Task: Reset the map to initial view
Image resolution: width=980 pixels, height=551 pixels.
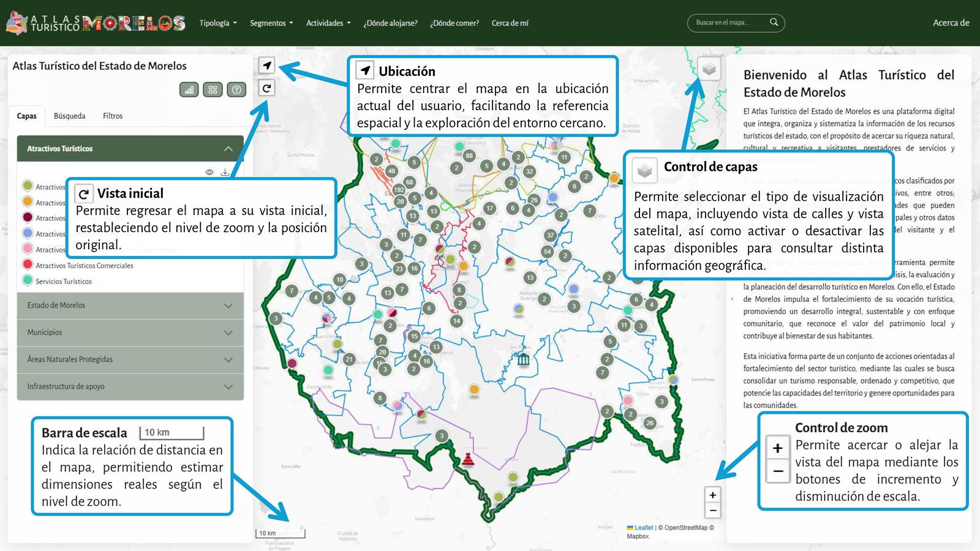Action: pyautogui.click(x=266, y=88)
